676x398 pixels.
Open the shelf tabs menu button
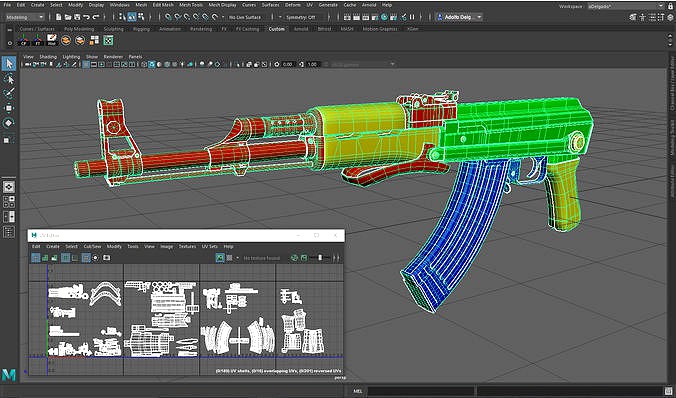tap(10, 30)
